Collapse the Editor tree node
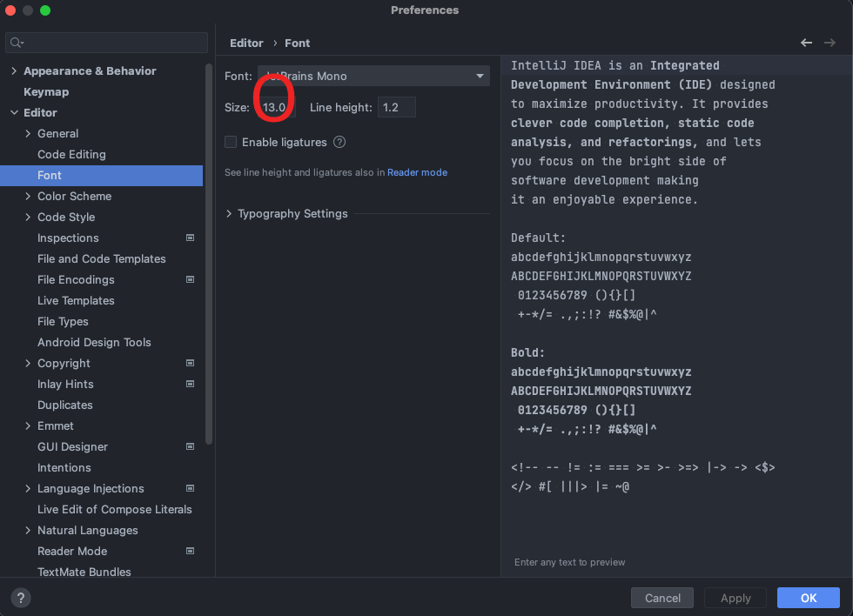Image resolution: width=853 pixels, height=616 pixels. 14,112
